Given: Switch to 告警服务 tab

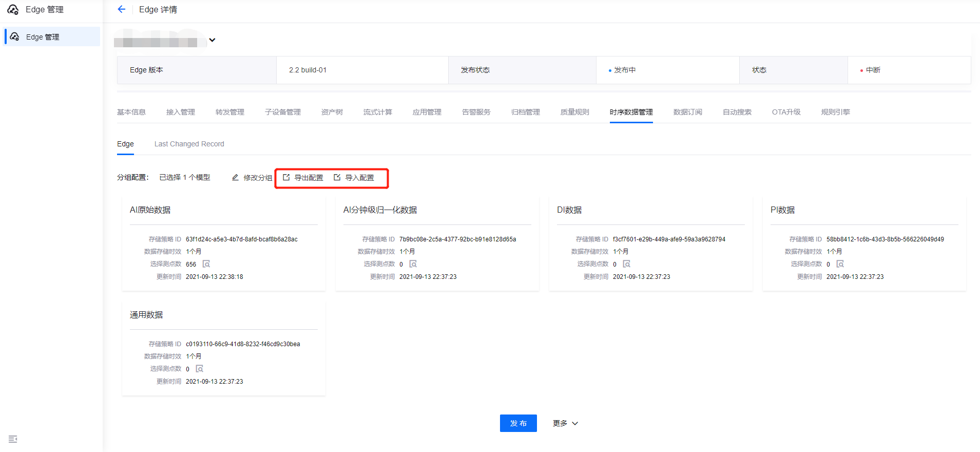Looking at the screenshot, I should tap(476, 112).
